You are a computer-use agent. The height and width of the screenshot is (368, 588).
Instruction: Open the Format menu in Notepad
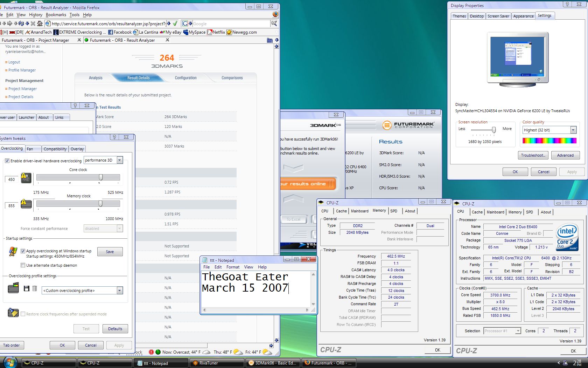point(233,267)
